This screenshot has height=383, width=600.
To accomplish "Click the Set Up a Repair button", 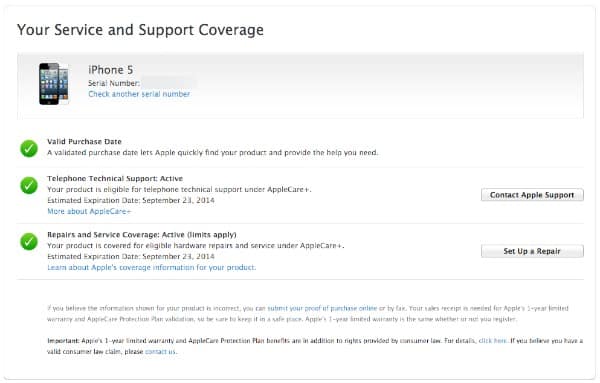I will [x=532, y=251].
